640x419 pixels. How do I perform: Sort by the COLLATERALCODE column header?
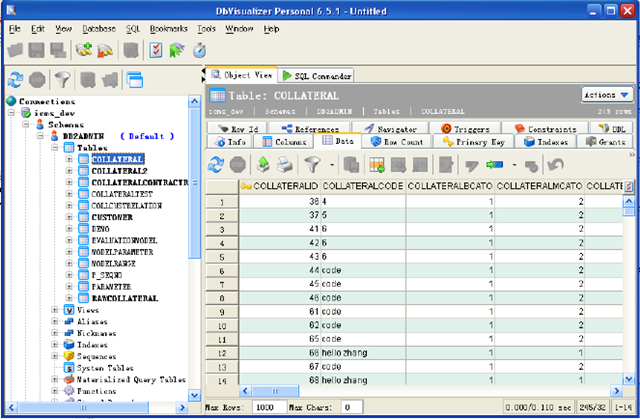pyautogui.click(x=363, y=186)
